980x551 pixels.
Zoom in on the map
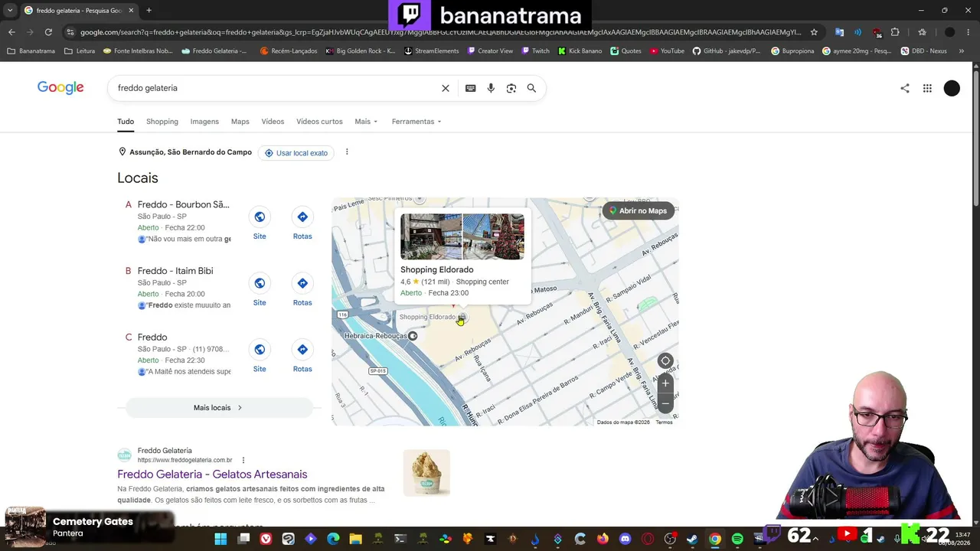click(x=665, y=383)
